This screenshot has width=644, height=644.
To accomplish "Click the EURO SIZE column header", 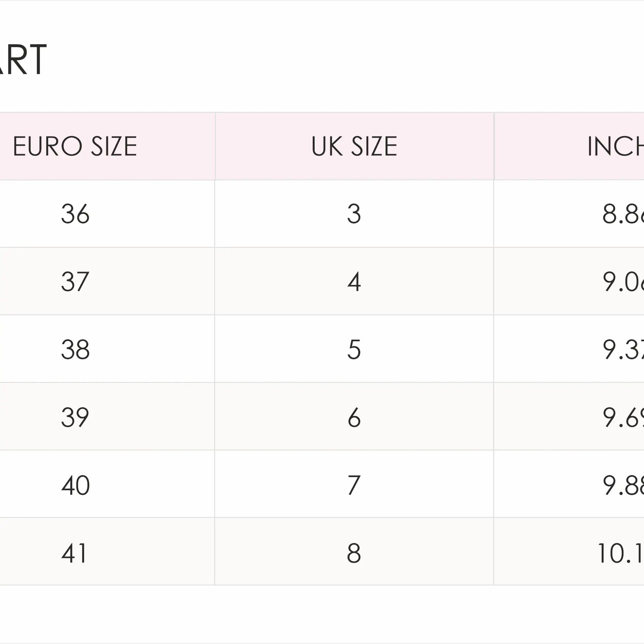I will click(x=107, y=146).
